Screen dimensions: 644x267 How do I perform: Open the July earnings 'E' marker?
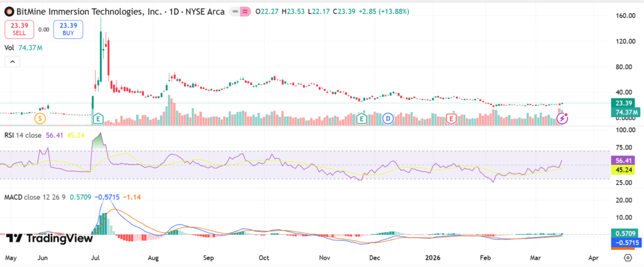pyautogui.click(x=97, y=118)
